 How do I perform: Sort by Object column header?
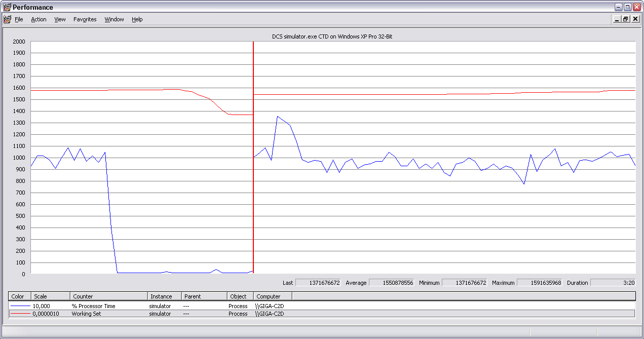(240, 296)
